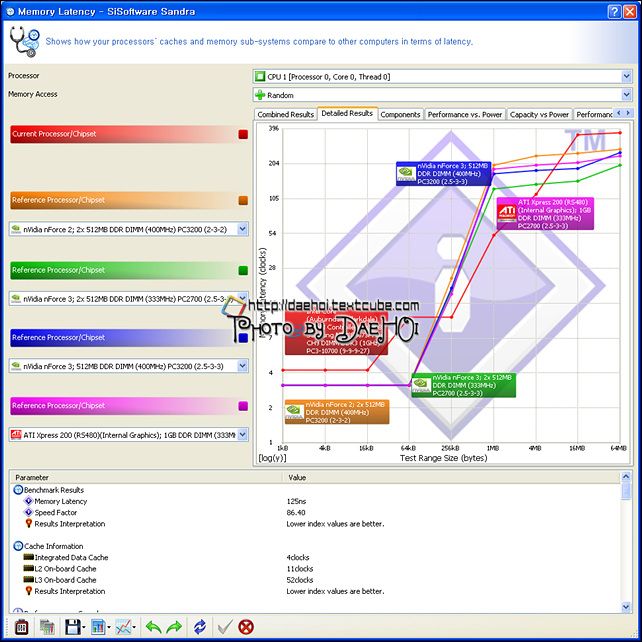Click the pin icon beside first Results Interpretation

[28, 523]
